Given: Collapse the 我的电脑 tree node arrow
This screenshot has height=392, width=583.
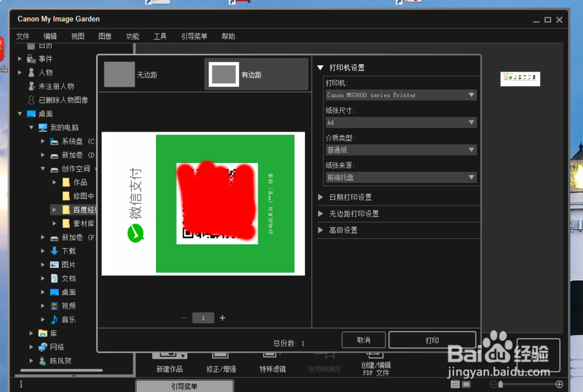Looking at the screenshot, I should click(x=31, y=128).
